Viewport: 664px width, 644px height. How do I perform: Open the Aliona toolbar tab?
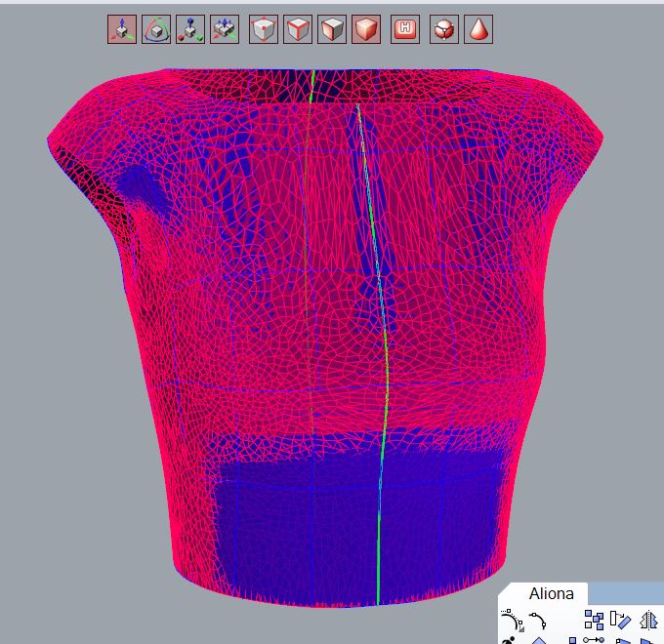(551, 593)
